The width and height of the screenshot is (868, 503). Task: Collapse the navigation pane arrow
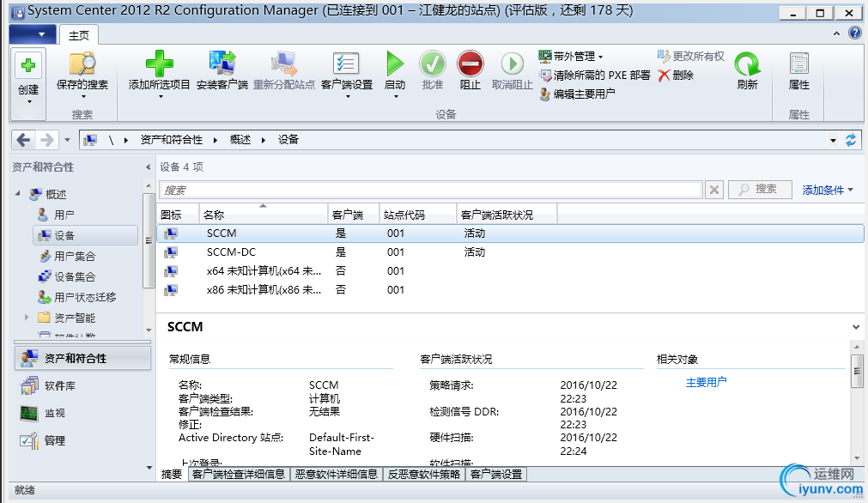[148, 167]
